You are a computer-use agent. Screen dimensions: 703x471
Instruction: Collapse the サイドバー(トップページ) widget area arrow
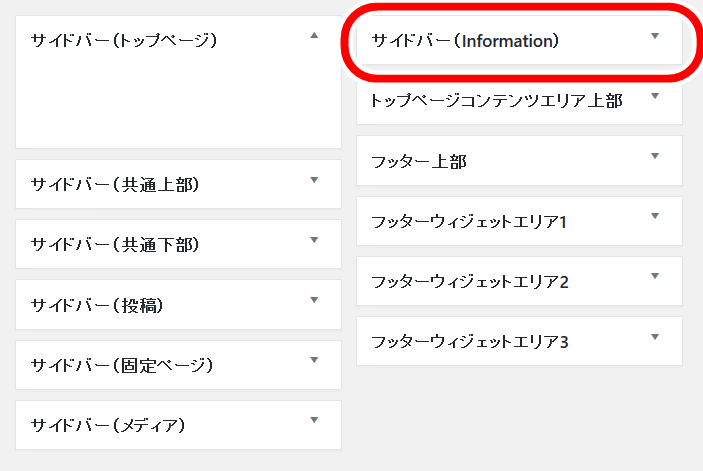click(x=314, y=35)
